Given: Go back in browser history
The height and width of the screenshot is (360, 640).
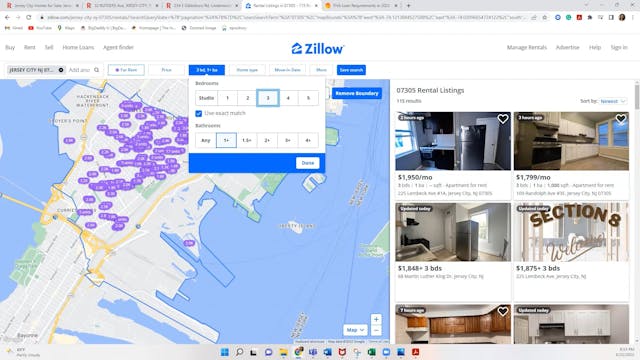Looking at the screenshot, I should (7, 18).
